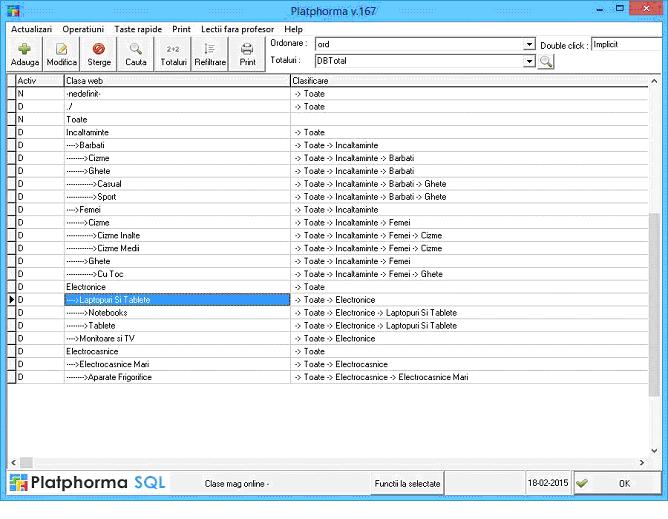This screenshot has width=668, height=519.
Task: Expand the Ordonare dropdown
Action: (530, 45)
